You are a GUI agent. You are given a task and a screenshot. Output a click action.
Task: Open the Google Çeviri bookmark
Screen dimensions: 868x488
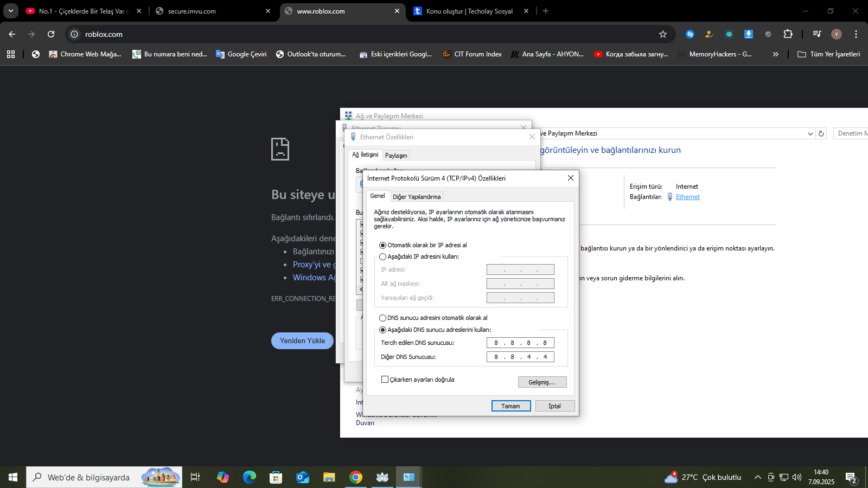point(241,54)
